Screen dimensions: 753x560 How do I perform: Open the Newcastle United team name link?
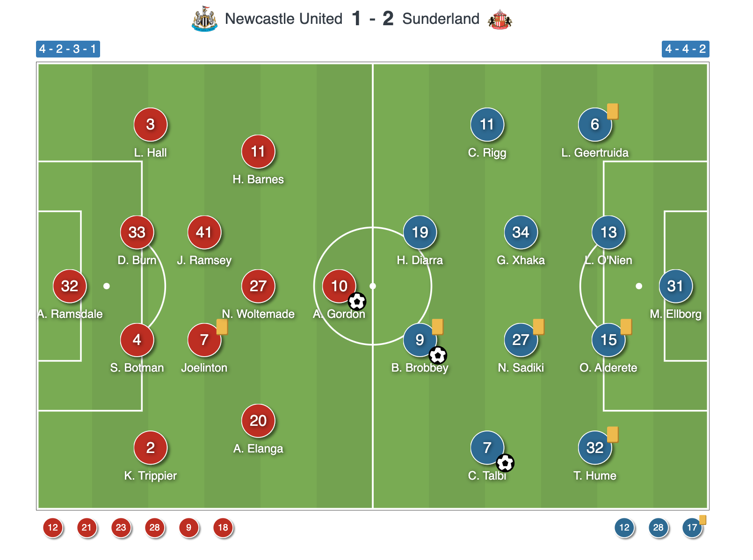[x=283, y=19]
